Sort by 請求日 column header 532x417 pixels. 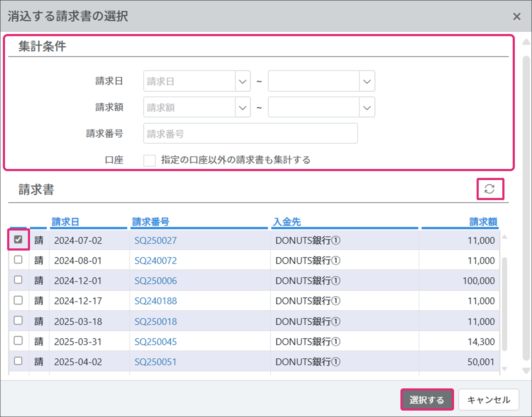point(65,222)
